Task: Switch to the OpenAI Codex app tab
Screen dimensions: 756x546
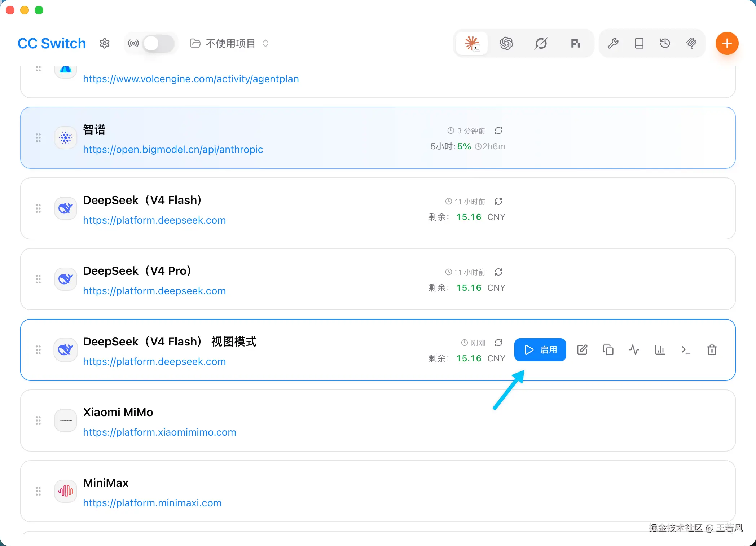Action: click(506, 44)
